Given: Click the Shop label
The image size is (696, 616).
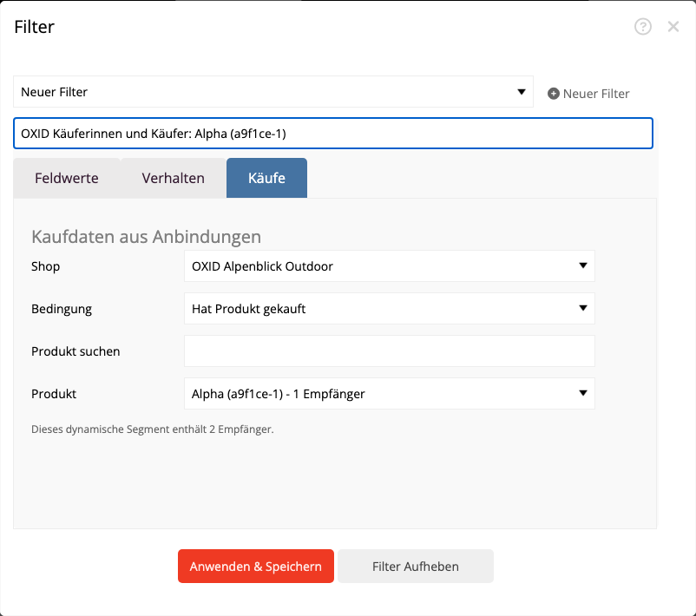Looking at the screenshot, I should click(x=45, y=266).
